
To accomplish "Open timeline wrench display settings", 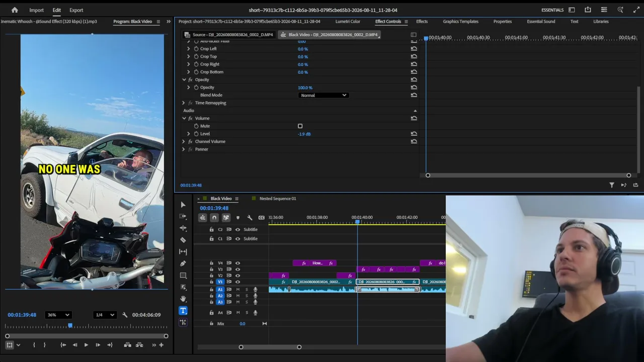I will point(250,218).
